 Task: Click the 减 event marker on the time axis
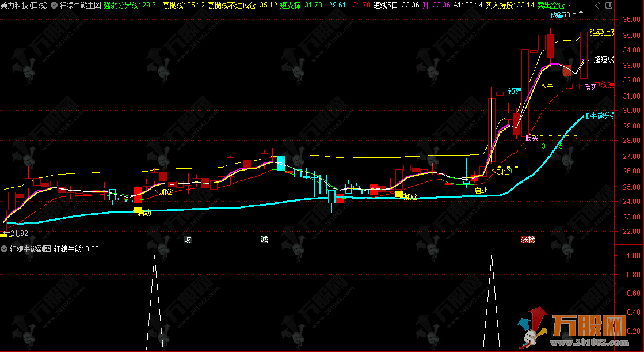[264, 239]
